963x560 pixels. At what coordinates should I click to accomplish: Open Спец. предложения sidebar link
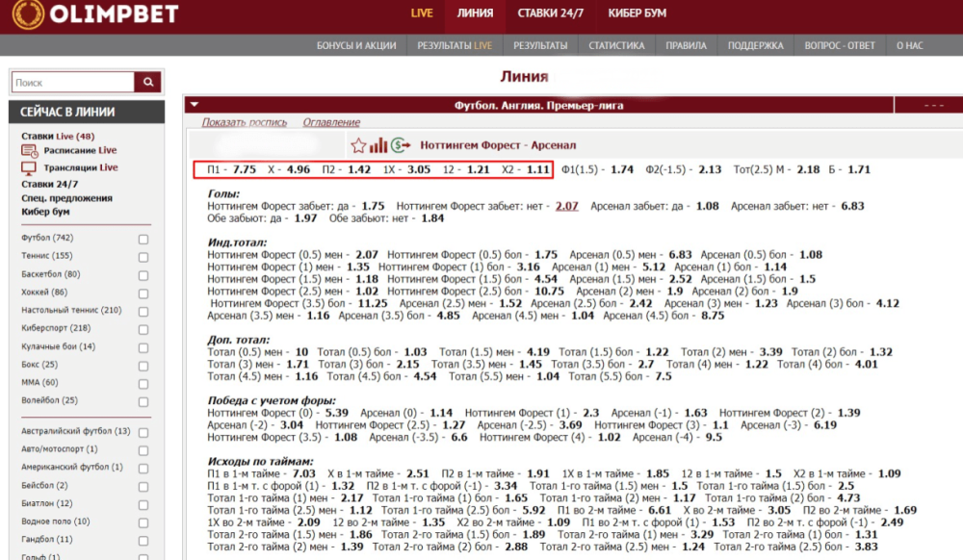pos(67,198)
